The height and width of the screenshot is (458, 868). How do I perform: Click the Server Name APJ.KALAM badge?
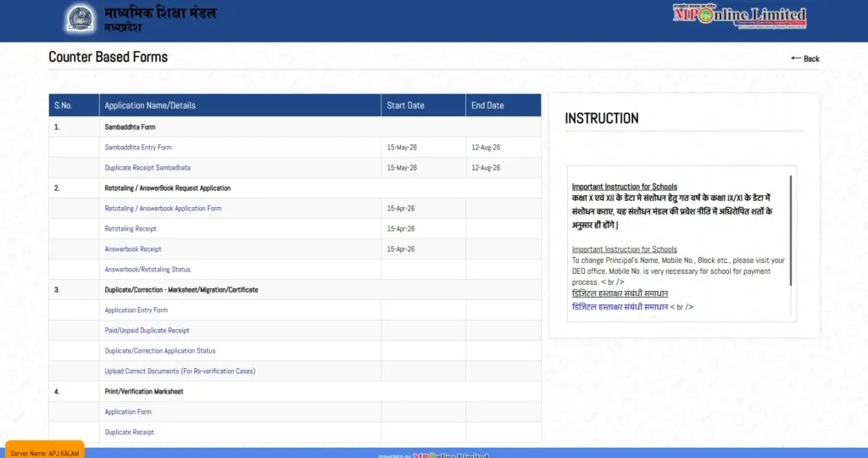click(x=45, y=451)
